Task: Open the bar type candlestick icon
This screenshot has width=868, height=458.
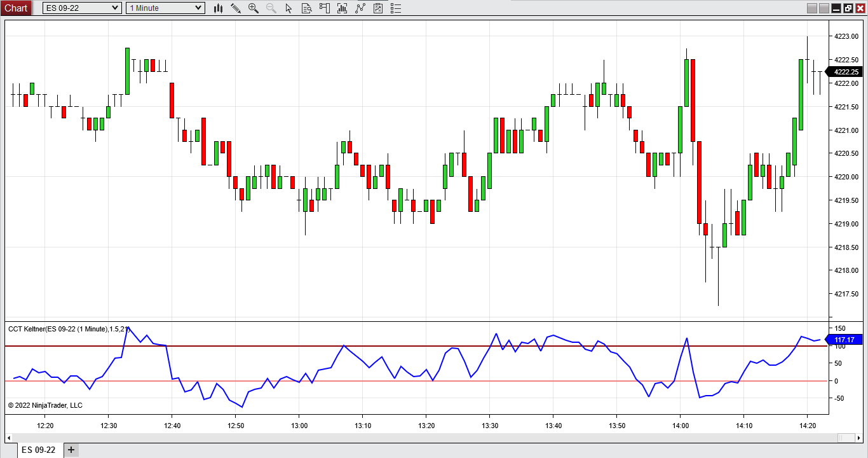Action: click(x=218, y=8)
